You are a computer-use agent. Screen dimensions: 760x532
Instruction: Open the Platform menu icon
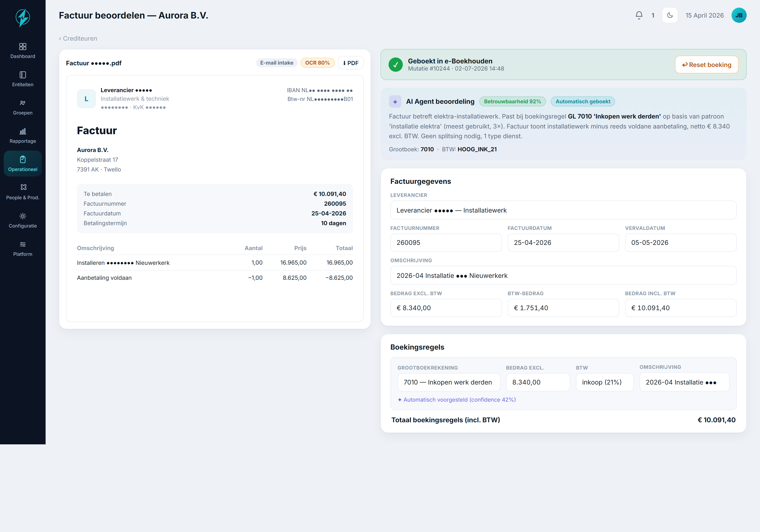[x=23, y=244]
